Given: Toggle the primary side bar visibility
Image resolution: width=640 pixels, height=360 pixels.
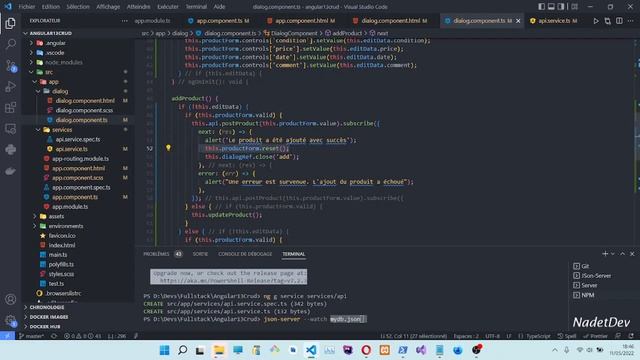Looking at the screenshot, I should tap(541, 7).
